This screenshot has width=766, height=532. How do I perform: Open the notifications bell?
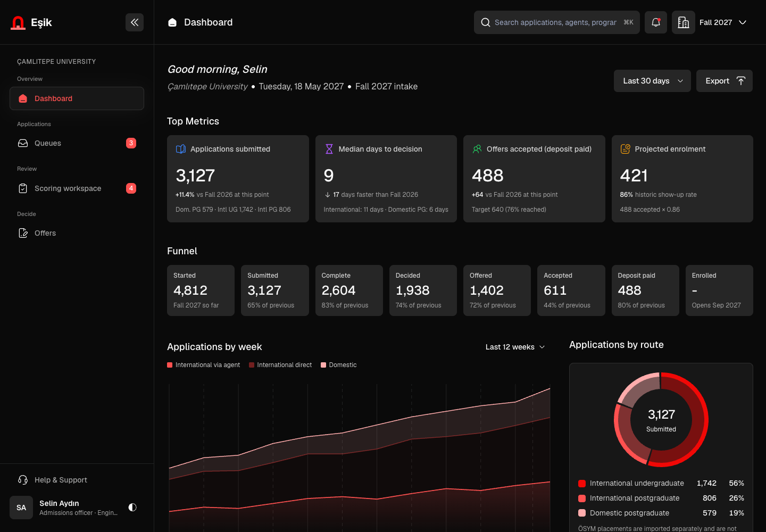click(656, 22)
